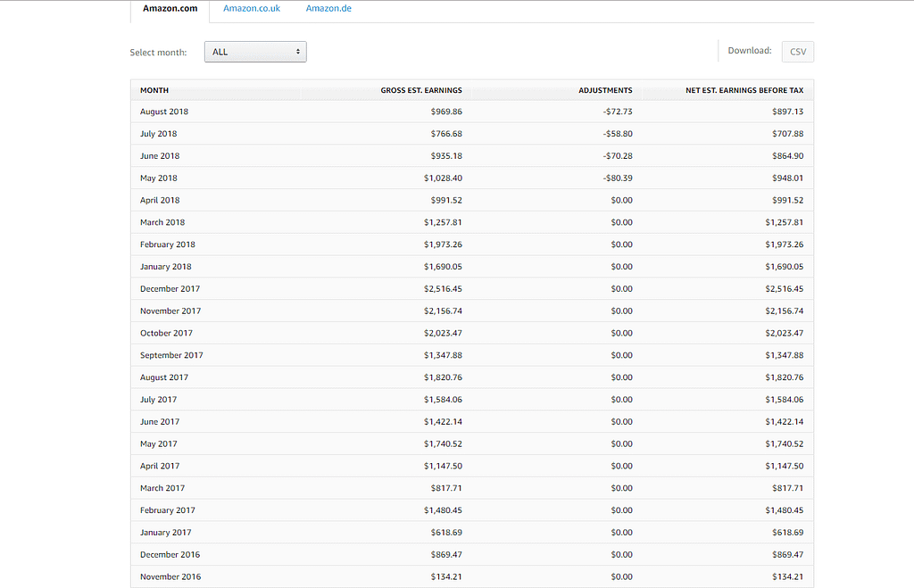Click the February 2018 month cell

pyautogui.click(x=168, y=244)
